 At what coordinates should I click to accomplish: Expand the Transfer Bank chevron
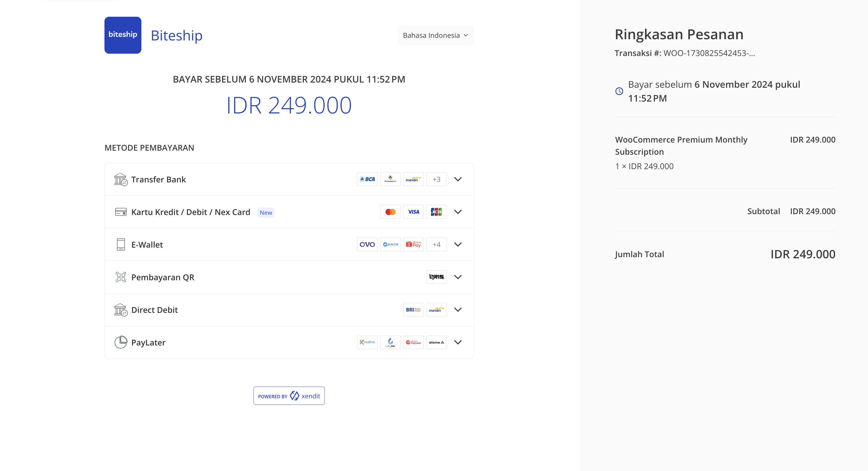458,179
